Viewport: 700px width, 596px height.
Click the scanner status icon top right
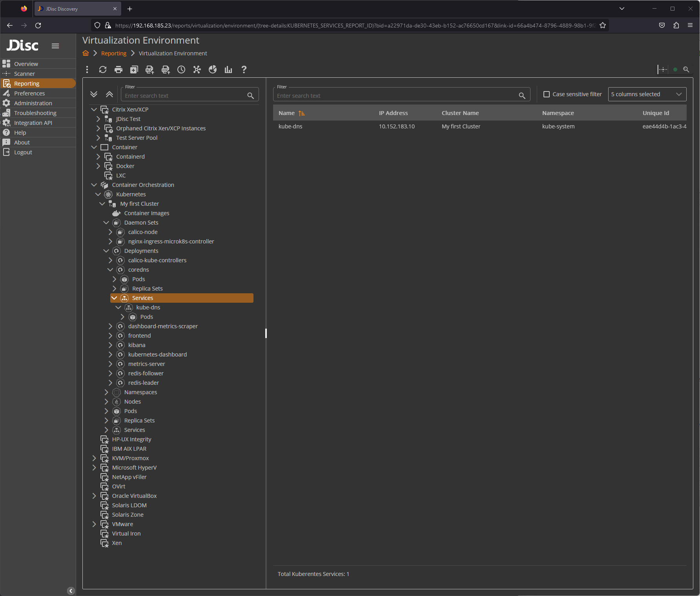pyautogui.click(x=662, y=69)
